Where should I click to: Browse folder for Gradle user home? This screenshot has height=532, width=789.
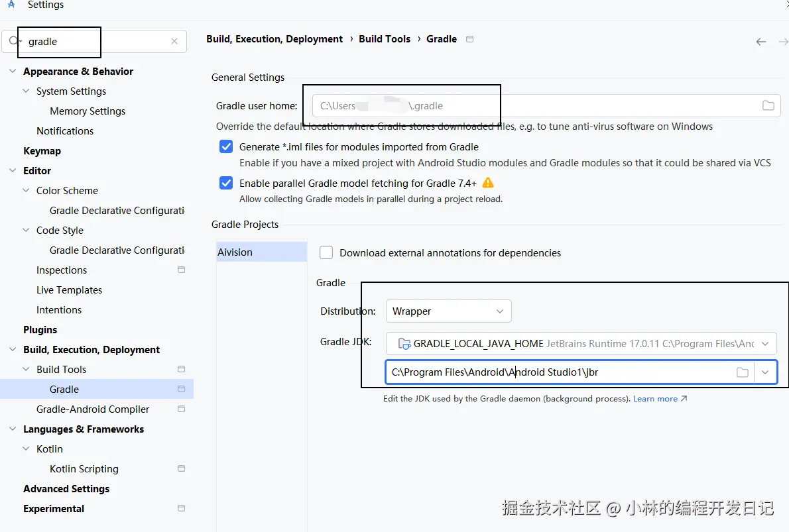(x=768, y=105)
